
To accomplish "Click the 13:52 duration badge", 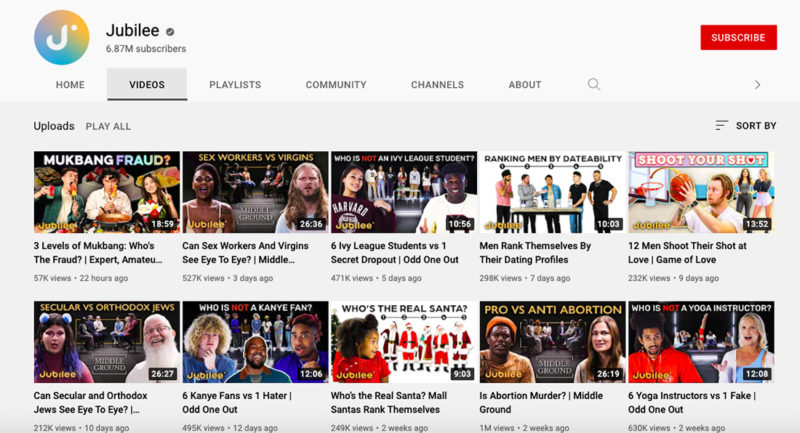I will coord(757,224).
